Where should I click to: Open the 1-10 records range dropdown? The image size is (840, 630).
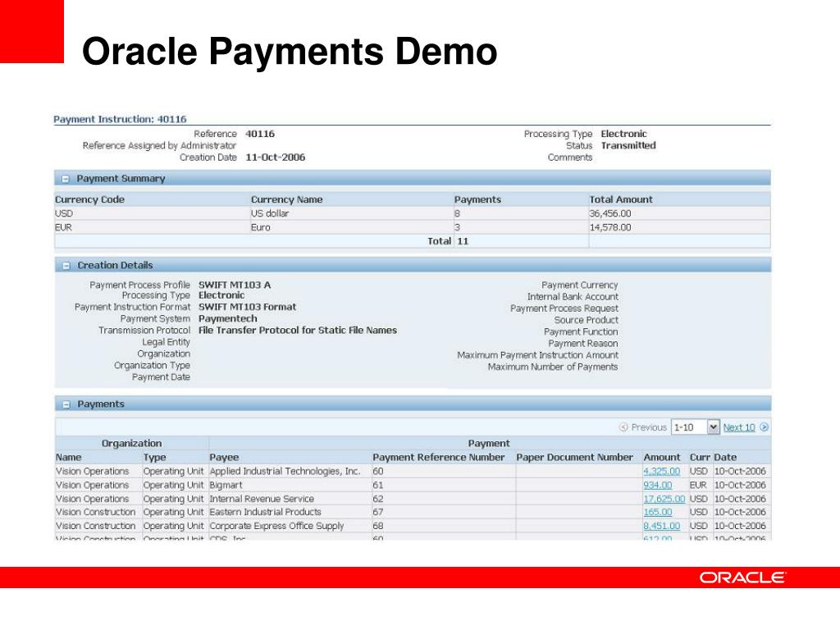click(696, 427)
